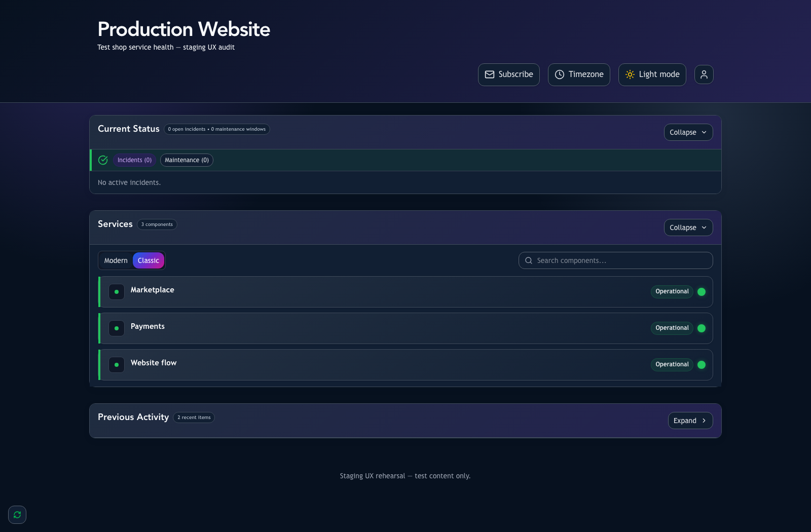Click the 'No active incidents.' text
811x532 pixels.
coord(129,182)
